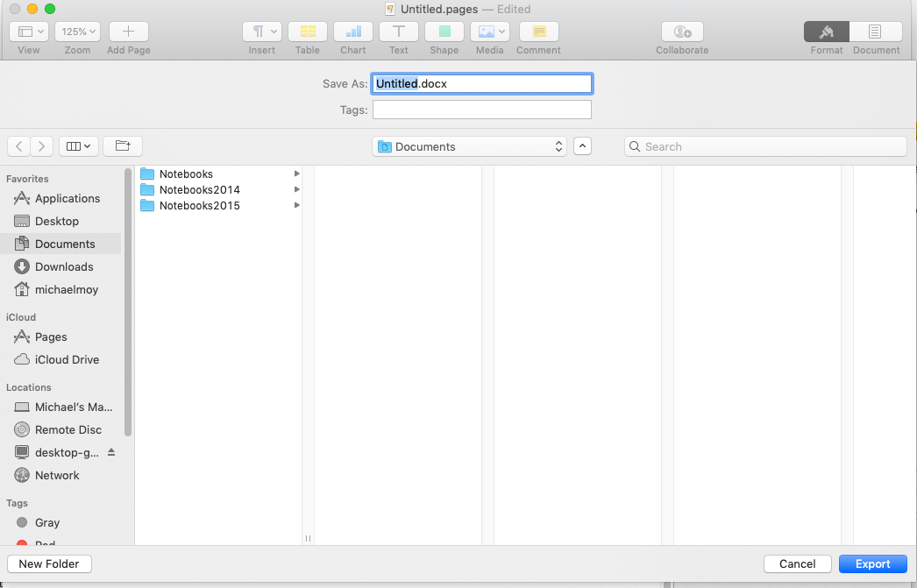
Task: Select Michael's Ma... under Locations
Action: pyautogui.click(x=60, y=407)
